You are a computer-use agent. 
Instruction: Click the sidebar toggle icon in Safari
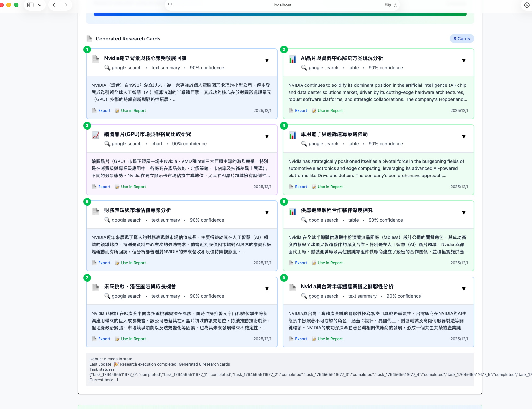click(x=30, y=5)
